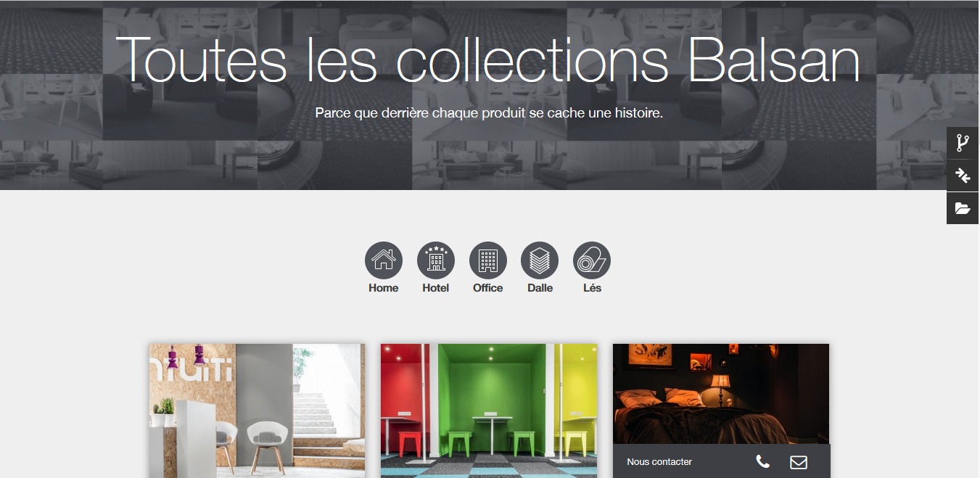
Task: Select the Dalle stacked tiles icon
Action: tap(540, 260)
